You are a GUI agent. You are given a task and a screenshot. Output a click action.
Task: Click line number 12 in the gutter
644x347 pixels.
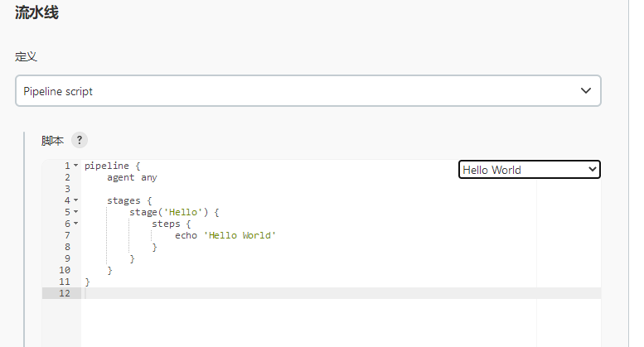pos(65,293)
